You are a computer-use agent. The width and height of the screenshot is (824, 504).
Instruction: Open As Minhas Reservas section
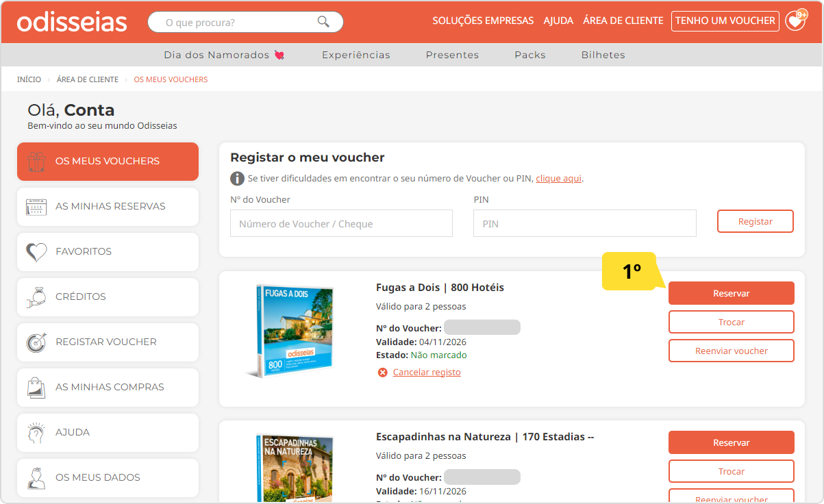pos(108,207)
